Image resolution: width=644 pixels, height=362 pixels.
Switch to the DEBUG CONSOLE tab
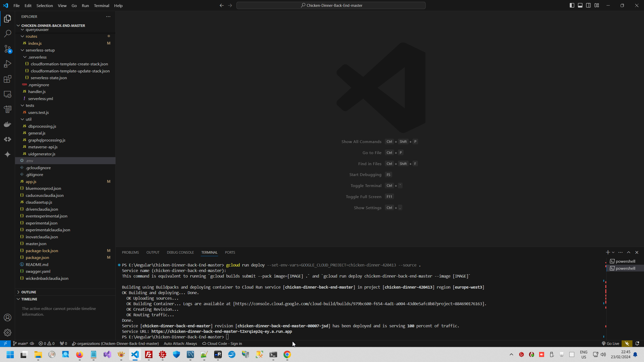coord(180,252)
